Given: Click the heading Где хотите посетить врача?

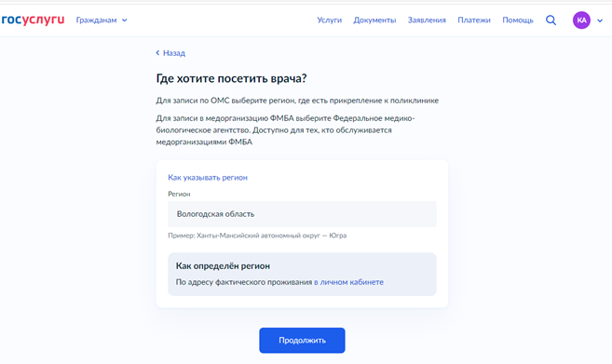Looking at the screenshot, I should [x=231, y=78].
